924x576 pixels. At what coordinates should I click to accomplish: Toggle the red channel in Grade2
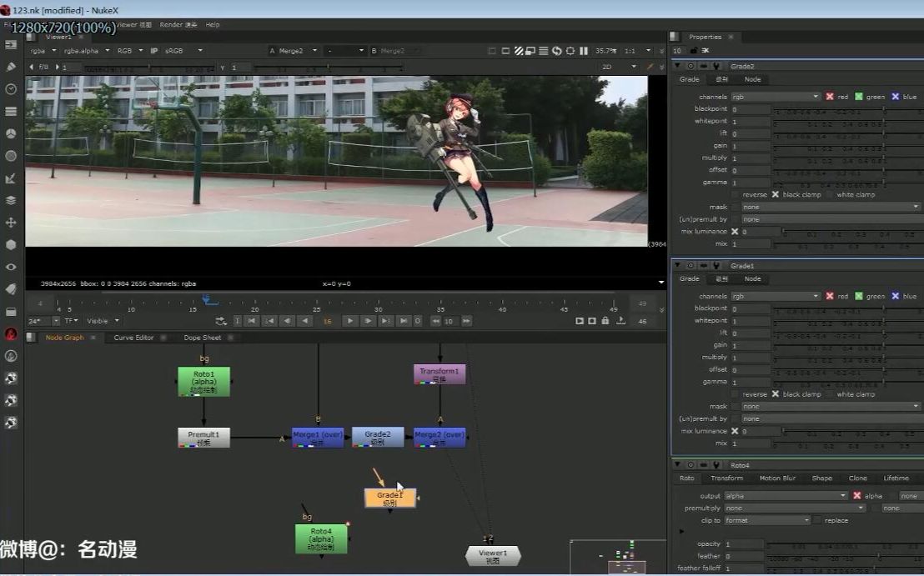coord(830,97)
